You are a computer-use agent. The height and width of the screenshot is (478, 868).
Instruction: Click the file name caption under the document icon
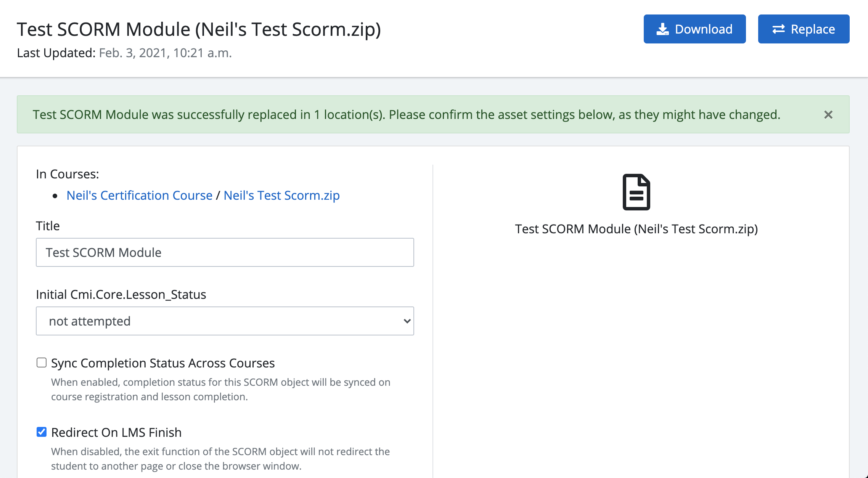tap(636, 229)
